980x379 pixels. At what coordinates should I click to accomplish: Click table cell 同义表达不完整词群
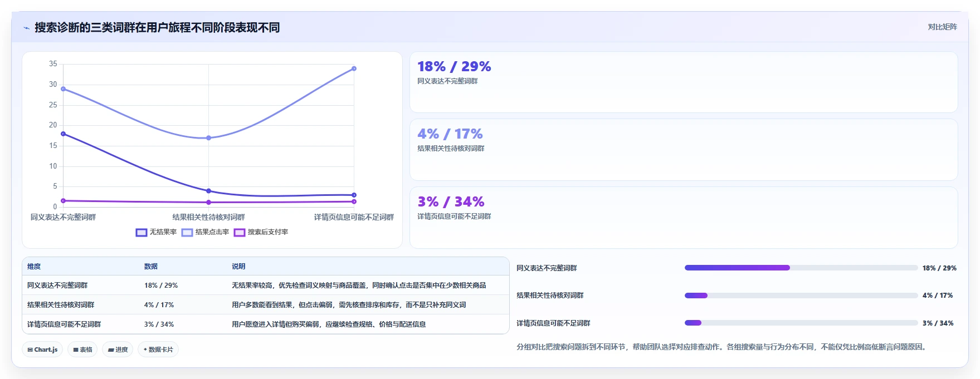57,286
